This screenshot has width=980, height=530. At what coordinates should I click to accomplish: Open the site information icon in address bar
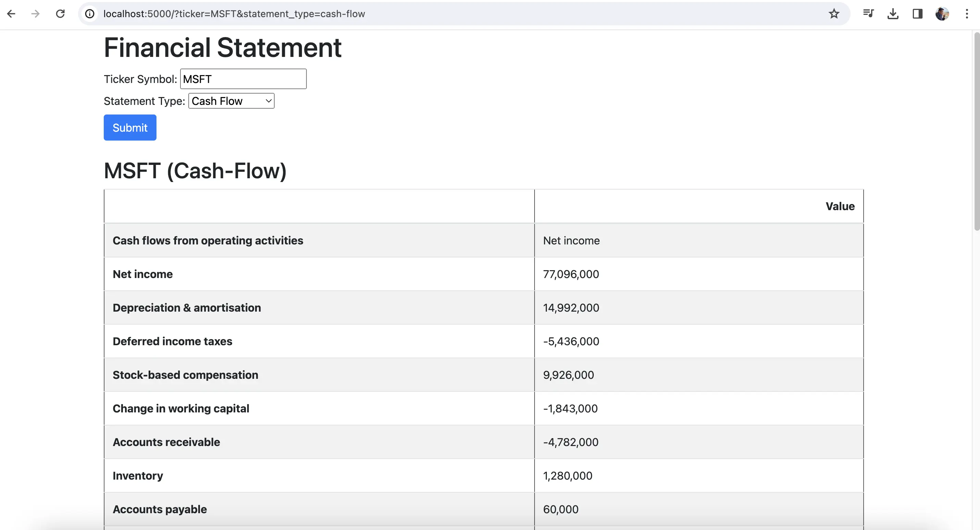click(90, 14)
